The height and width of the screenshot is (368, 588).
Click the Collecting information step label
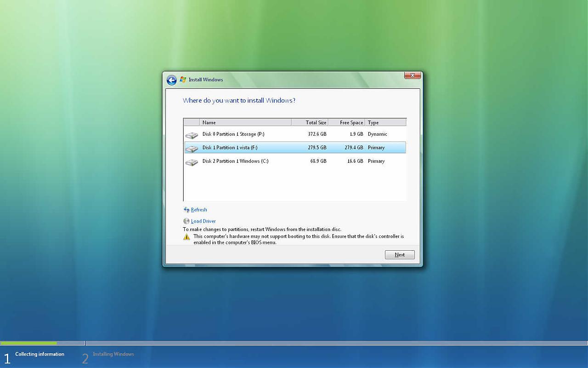coord(40,354)
